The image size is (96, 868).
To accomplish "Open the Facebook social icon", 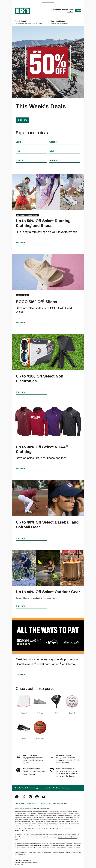I will tap(17, 797).
